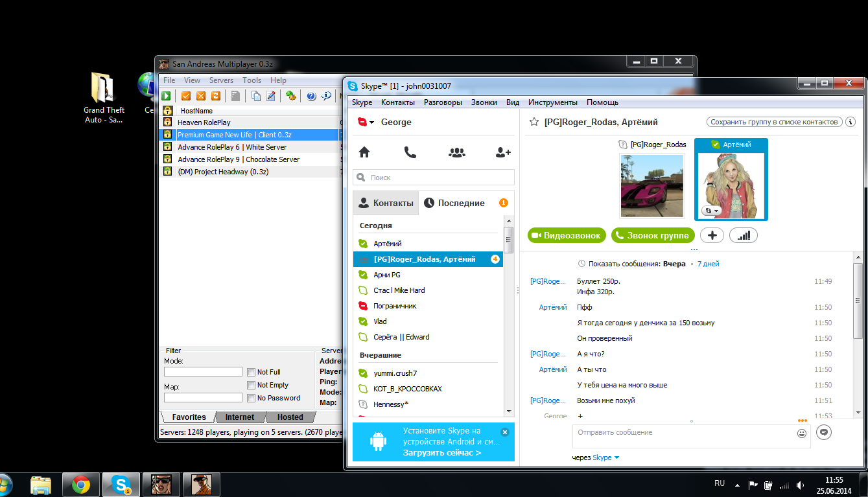Click the pink car avatar of [PG]Roger_Rodas
Screen dimensions: 868x497
pos(652,185)
